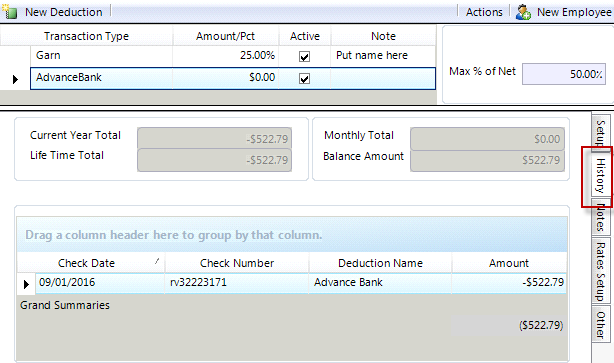Switch to the Setup tab

600,131
